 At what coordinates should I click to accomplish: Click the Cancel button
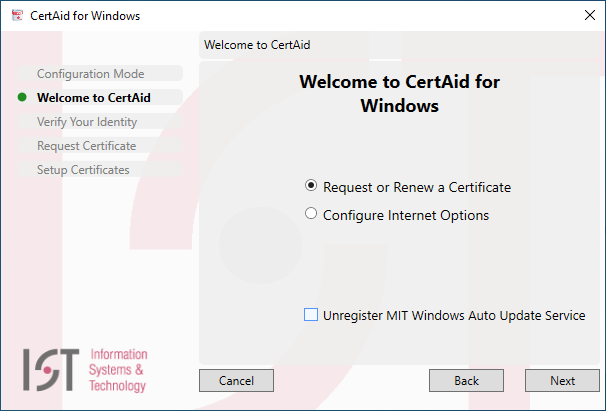237,380
